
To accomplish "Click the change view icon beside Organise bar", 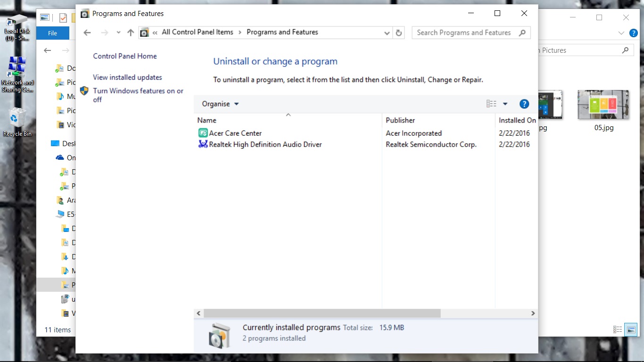I will click(x=491, y=104).
